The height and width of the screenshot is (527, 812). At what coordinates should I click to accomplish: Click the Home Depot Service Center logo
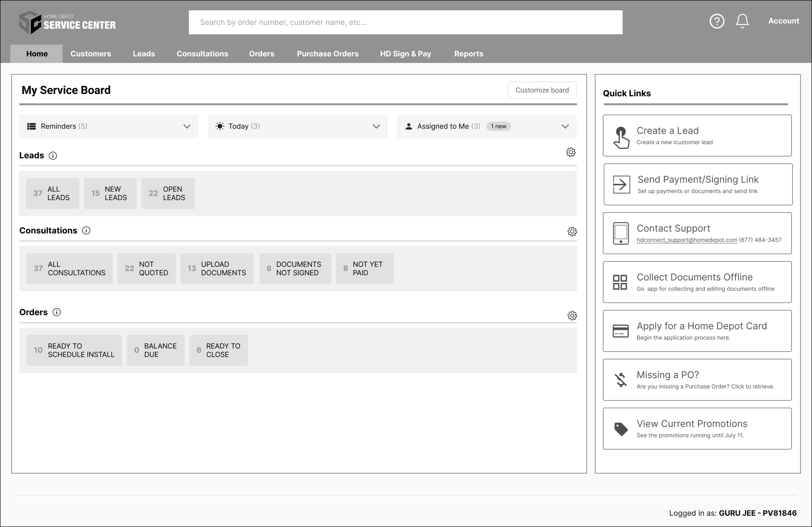(67, 23)
